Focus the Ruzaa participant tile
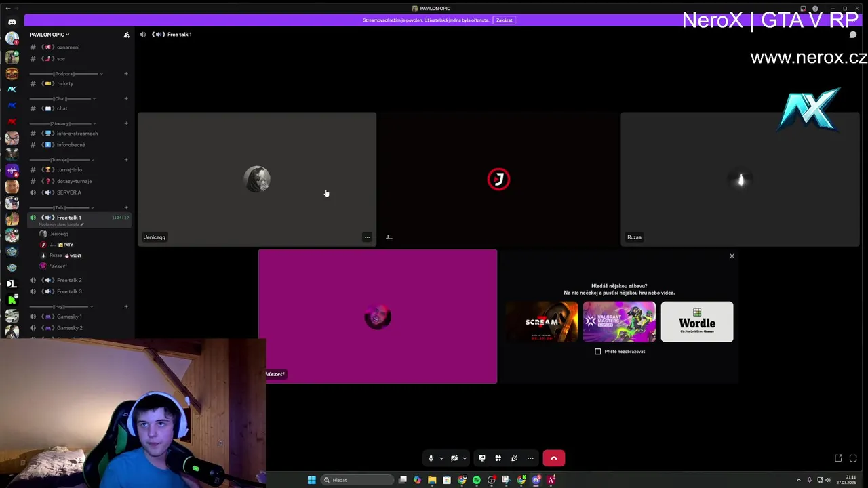The image size is (868, 488). (740, 179)
